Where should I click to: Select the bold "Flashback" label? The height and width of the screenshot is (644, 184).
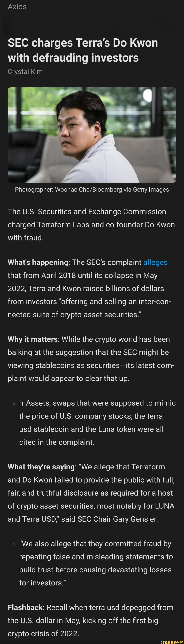click(x=25, y=607)
